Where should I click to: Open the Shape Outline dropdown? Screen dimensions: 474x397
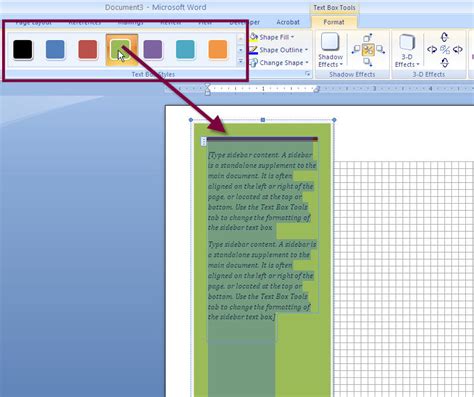click(x=279, y=50)
